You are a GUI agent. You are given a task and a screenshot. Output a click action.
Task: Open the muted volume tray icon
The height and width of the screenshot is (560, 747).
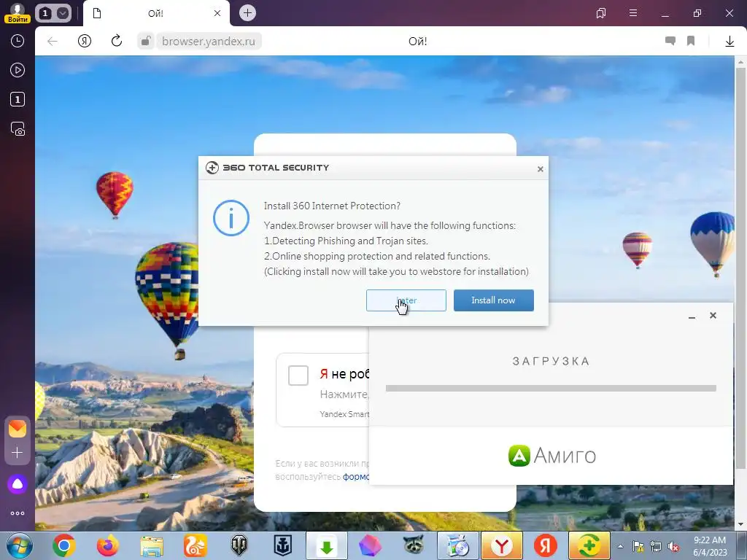673,546
